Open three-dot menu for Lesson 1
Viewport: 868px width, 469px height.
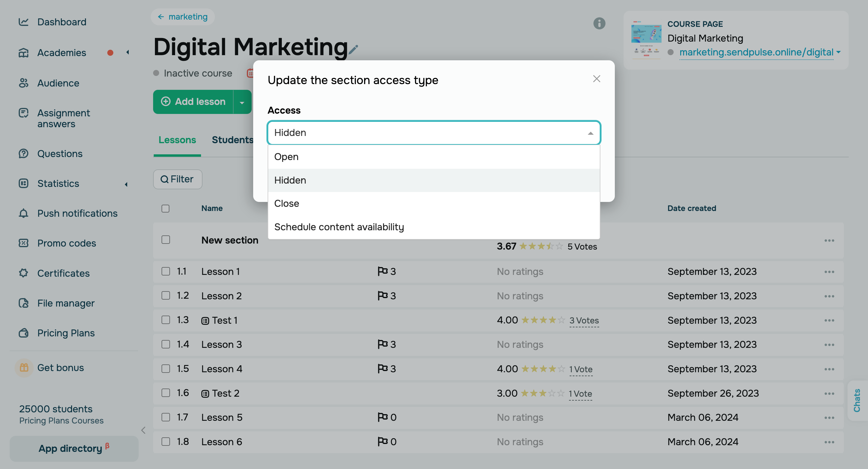(829, 272)
